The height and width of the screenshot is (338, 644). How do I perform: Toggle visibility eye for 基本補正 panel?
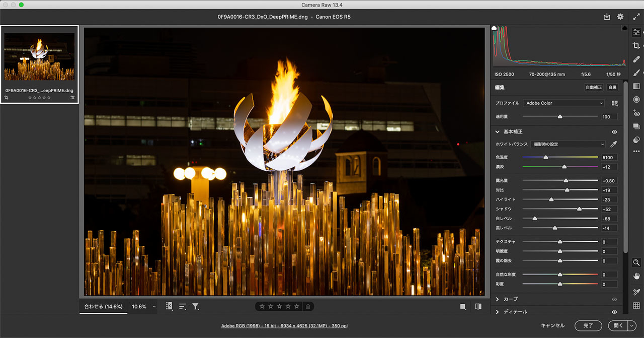(614, 132)
